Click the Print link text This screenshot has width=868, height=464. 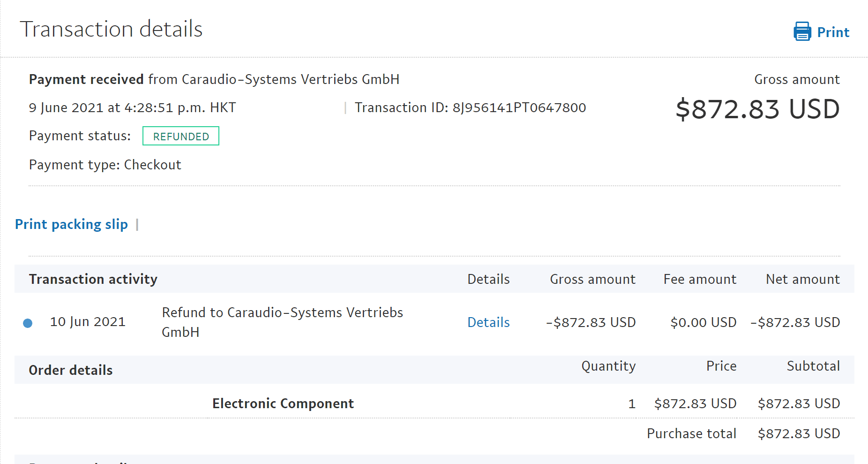pos(833,32)
